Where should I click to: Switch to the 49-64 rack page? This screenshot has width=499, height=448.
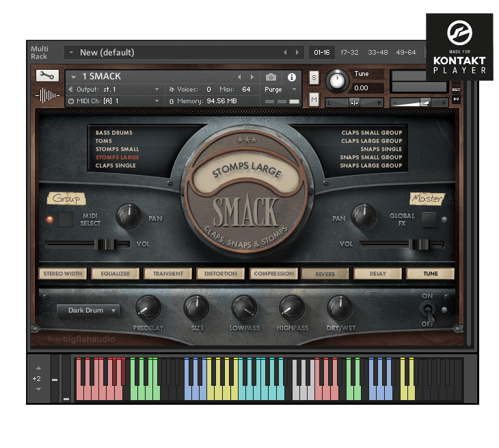point(406,52)
